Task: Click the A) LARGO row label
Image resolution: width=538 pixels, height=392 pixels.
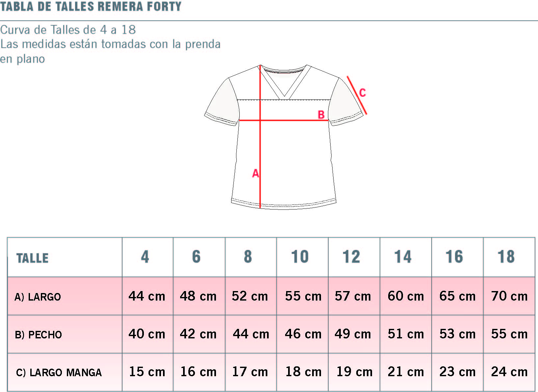Action: 38,297
